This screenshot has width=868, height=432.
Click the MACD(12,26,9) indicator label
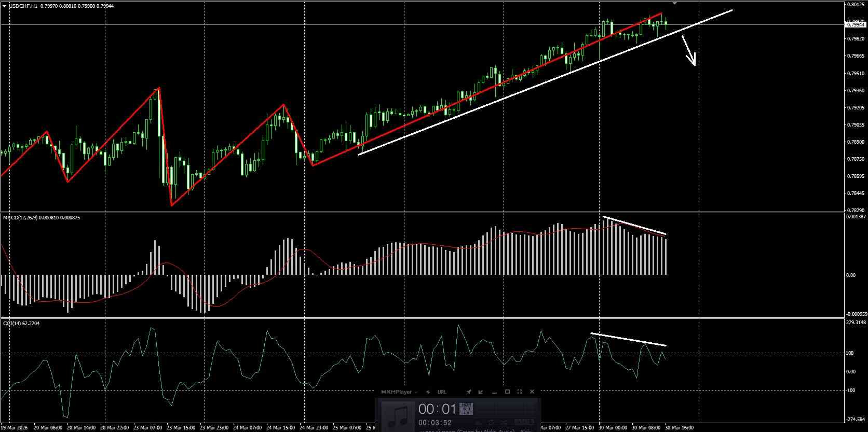coord(20,218)
